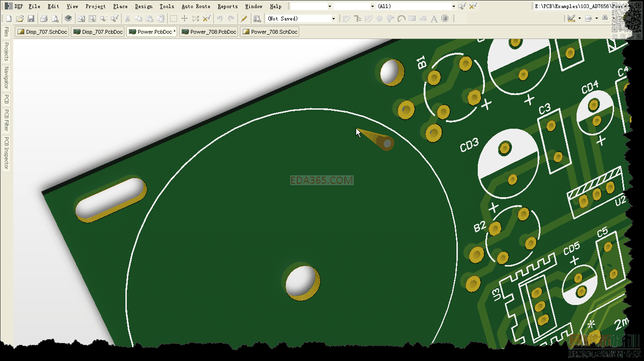The image size is (644, 361).
Task: Fit the whole document in view
Action: 81,19
